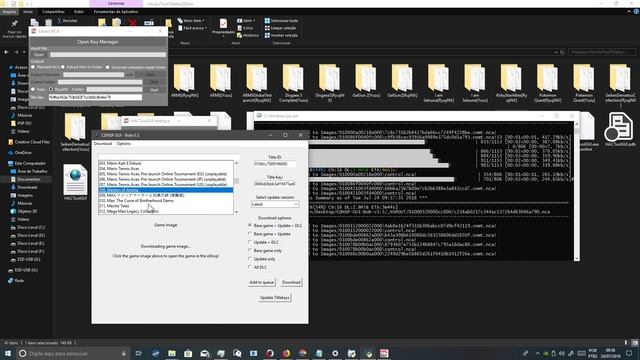Screen dimensions: 640x360
Task: Select Base game only option
Action: (x=264, y=251)
